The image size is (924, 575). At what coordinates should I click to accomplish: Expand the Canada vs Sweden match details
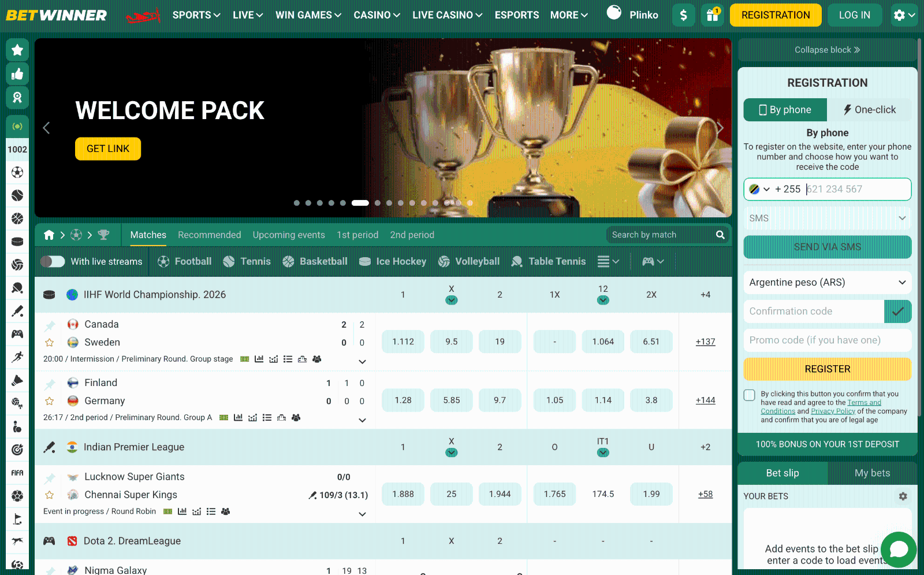click(x=362, y=362)
